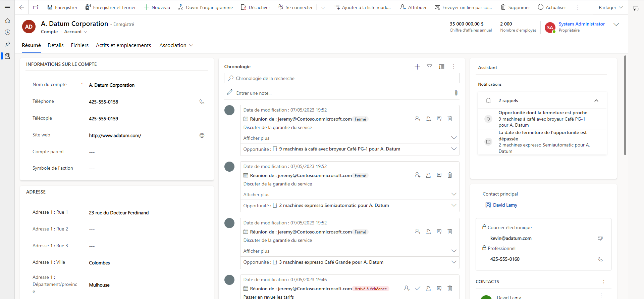Click Attribuer to assign the account

(413, 7)
